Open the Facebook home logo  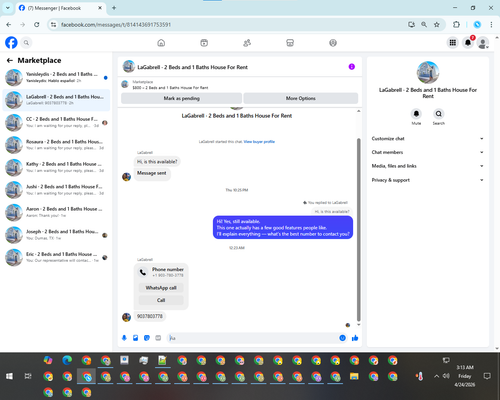click(x=11, y=43)
